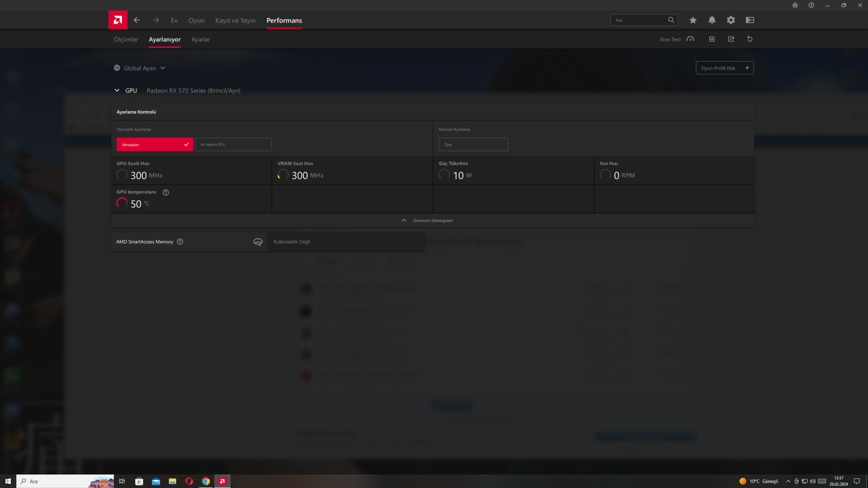
Task: Start the Stres Testi gauge icon
Action: tap(690, 39)
